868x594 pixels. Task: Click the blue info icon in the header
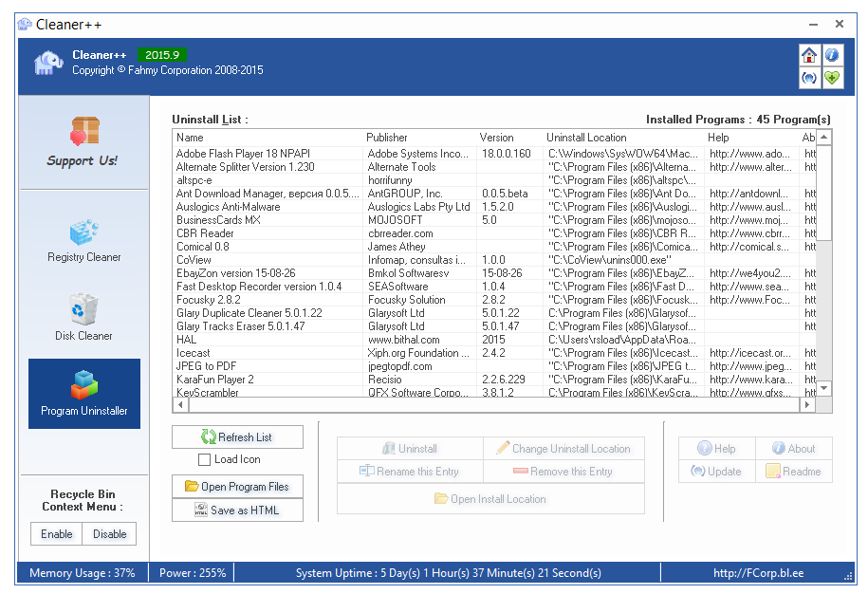[832, 55]
